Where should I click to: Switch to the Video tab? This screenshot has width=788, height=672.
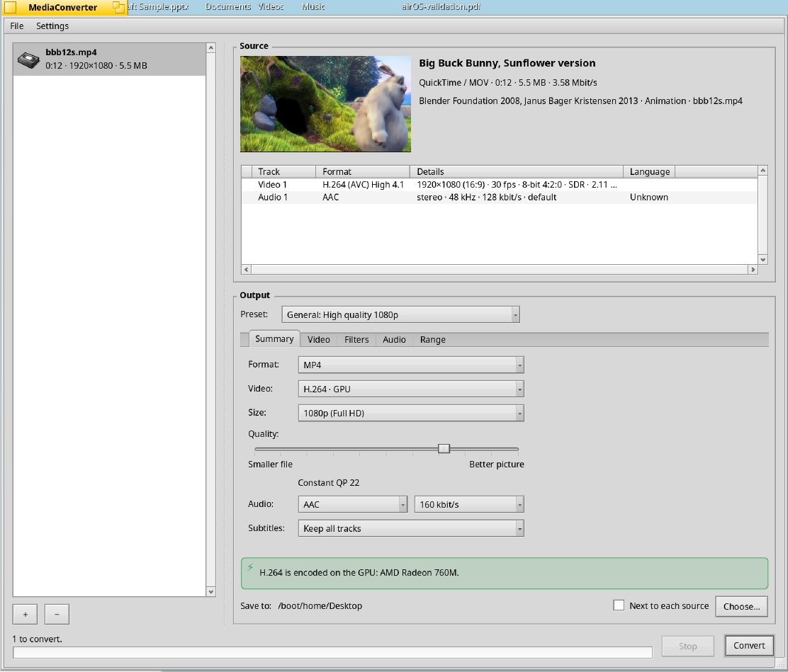tap(319, 339)
